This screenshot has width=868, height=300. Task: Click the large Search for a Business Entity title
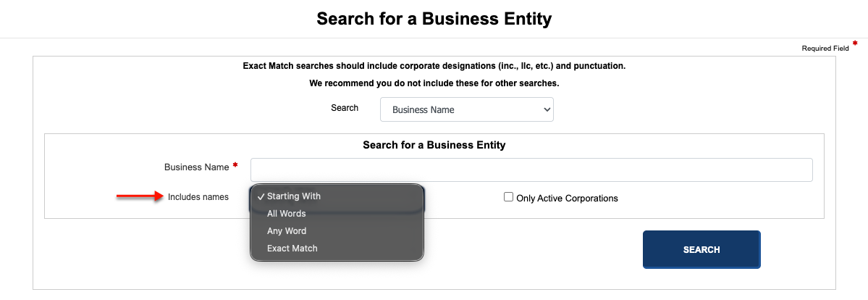pos(434,19)
